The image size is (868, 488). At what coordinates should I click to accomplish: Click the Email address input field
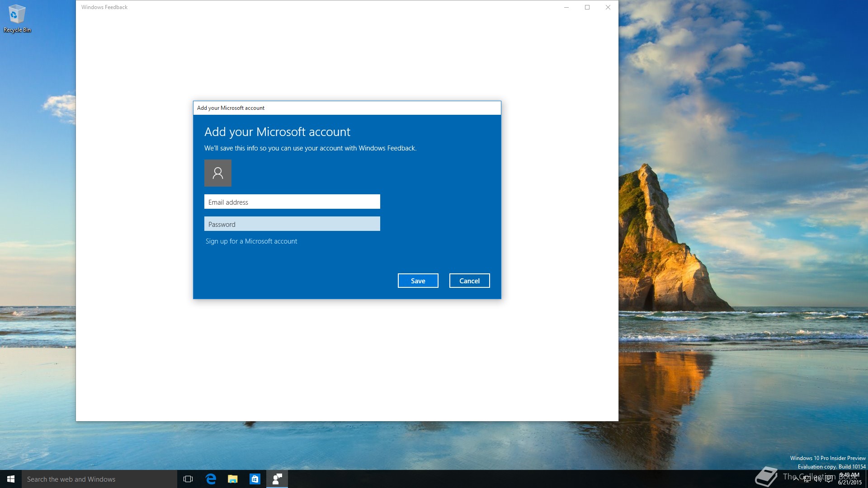292,202
